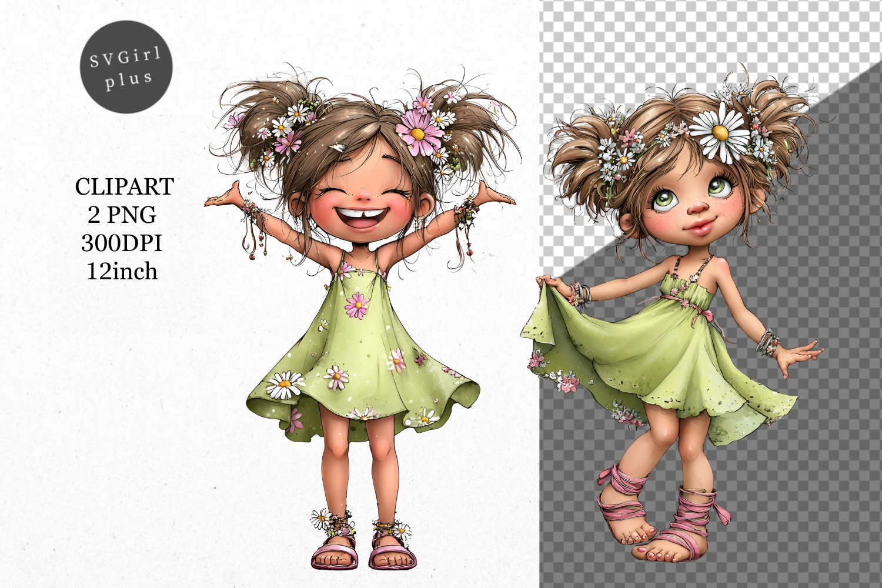Click the daisy on the laughing girl's sandal

(320, 519)
